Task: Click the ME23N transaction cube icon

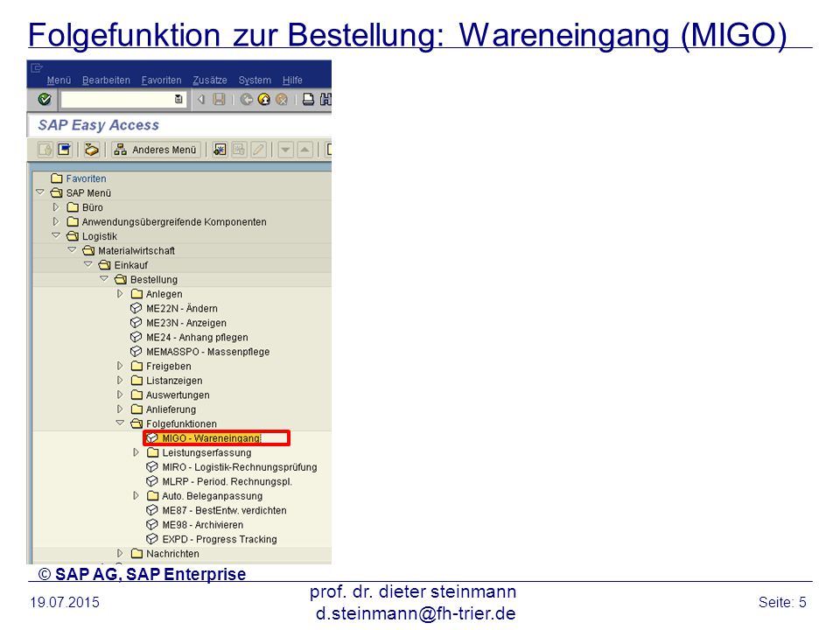Action: coord(136,323)
